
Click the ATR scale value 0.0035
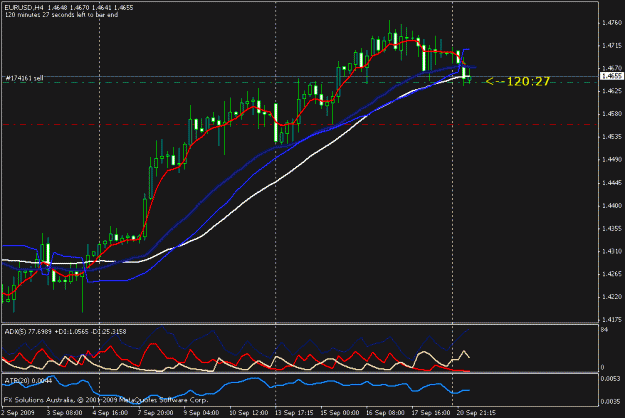(610, 402)
